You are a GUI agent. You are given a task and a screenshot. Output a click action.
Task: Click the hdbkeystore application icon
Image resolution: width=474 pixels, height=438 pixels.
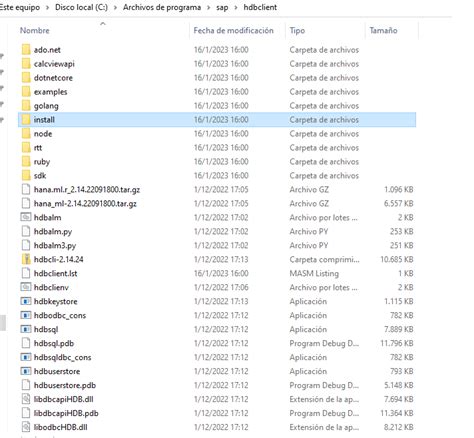click(26, 301)
